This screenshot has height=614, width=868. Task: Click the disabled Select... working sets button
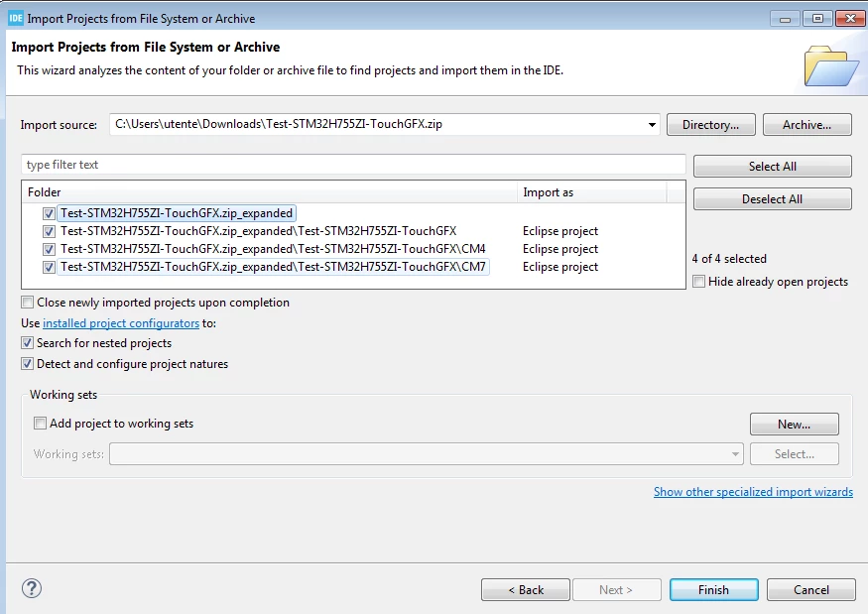[795, 454]
